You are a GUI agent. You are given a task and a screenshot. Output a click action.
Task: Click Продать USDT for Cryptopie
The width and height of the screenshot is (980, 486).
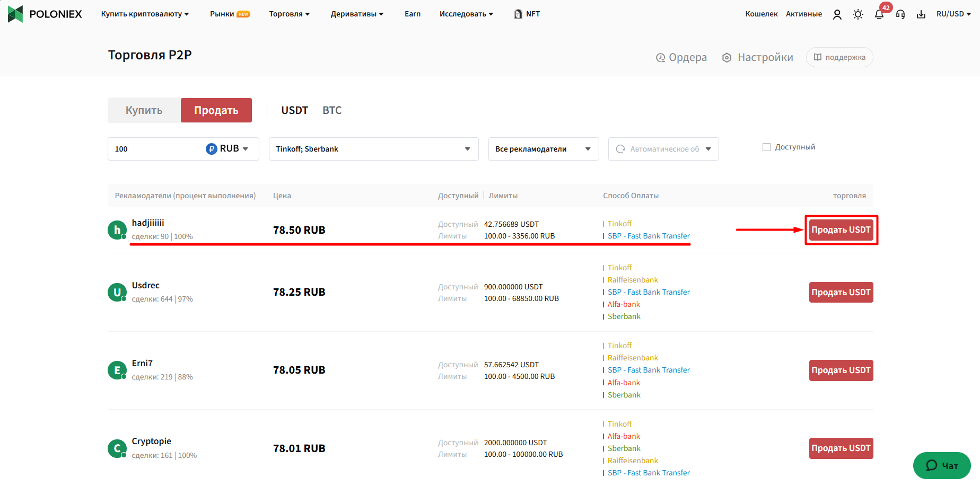click(x=841, y=448)
